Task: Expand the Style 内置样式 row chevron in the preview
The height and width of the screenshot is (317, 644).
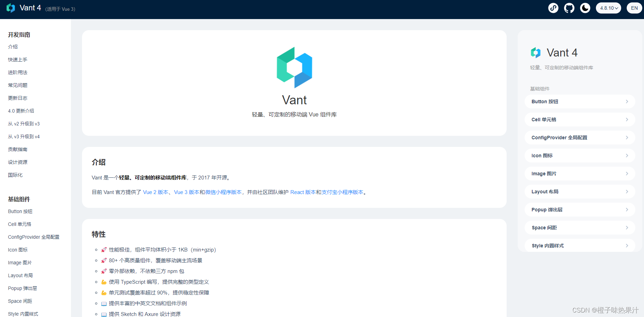Action: coord(627,246)
